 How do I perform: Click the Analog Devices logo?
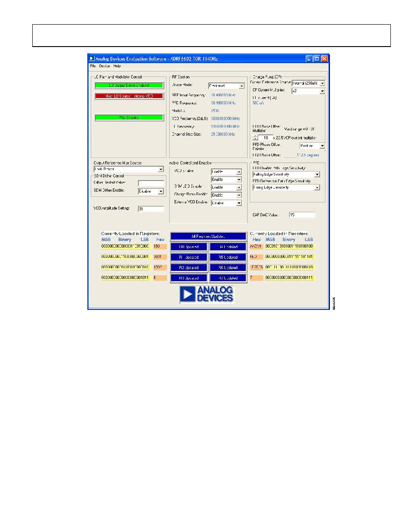(x=207, y=294)
